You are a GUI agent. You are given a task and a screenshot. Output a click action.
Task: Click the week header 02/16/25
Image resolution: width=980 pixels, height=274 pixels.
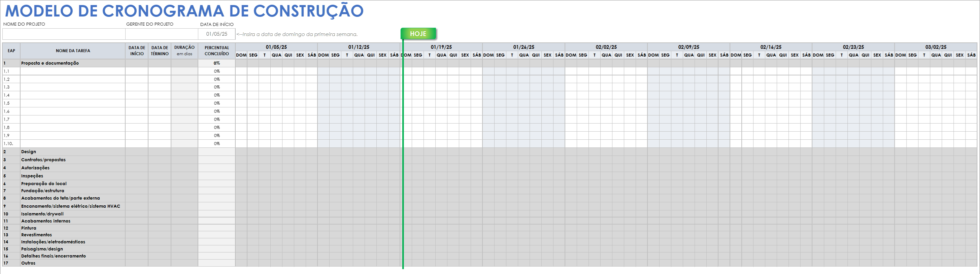[x=771, y=47]
